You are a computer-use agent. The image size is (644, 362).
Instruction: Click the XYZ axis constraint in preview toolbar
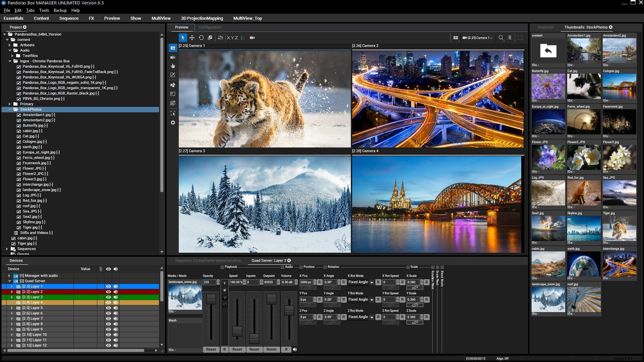[x=232, y=38]
